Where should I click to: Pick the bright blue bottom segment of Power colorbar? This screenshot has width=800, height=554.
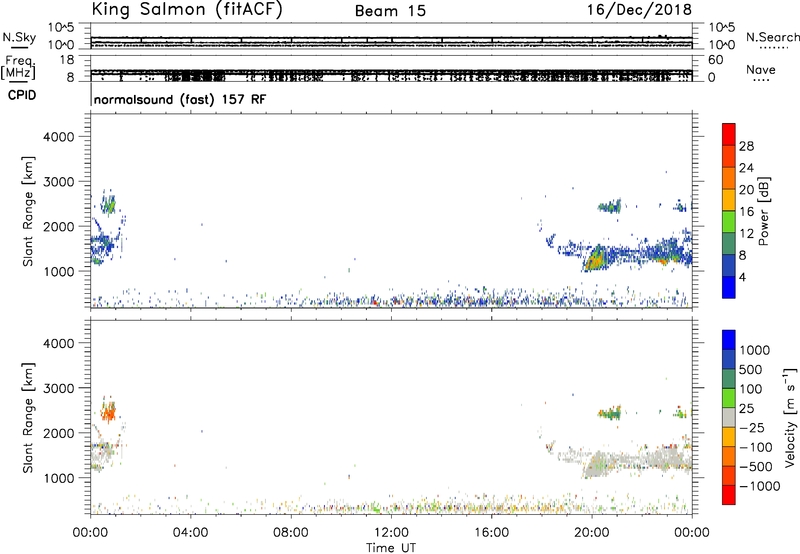tap(729, 287)
